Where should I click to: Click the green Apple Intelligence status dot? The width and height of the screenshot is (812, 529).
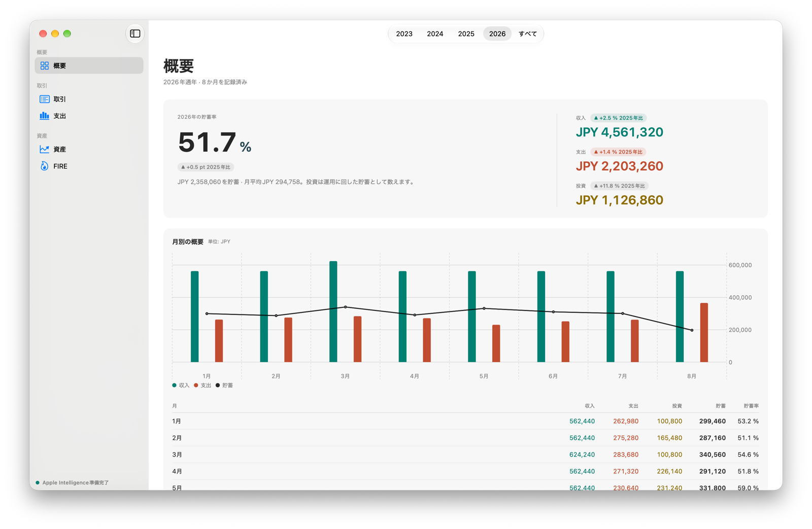(38, 483)
